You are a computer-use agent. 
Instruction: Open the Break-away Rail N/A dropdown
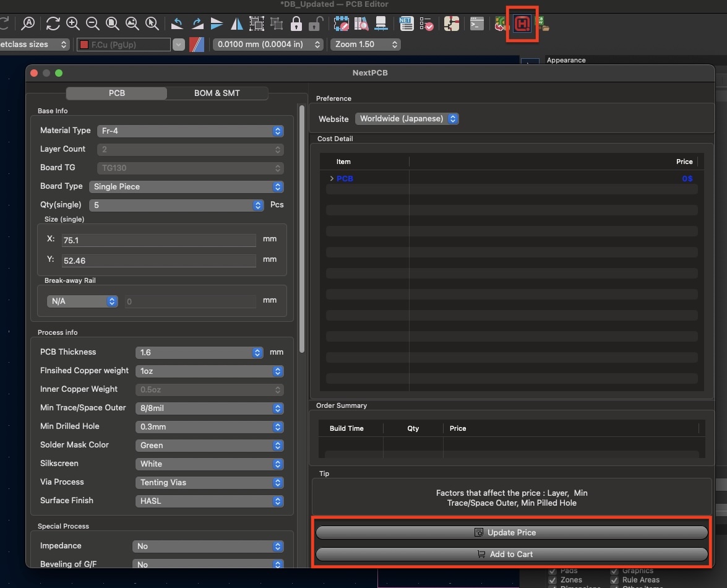point(82,301)
